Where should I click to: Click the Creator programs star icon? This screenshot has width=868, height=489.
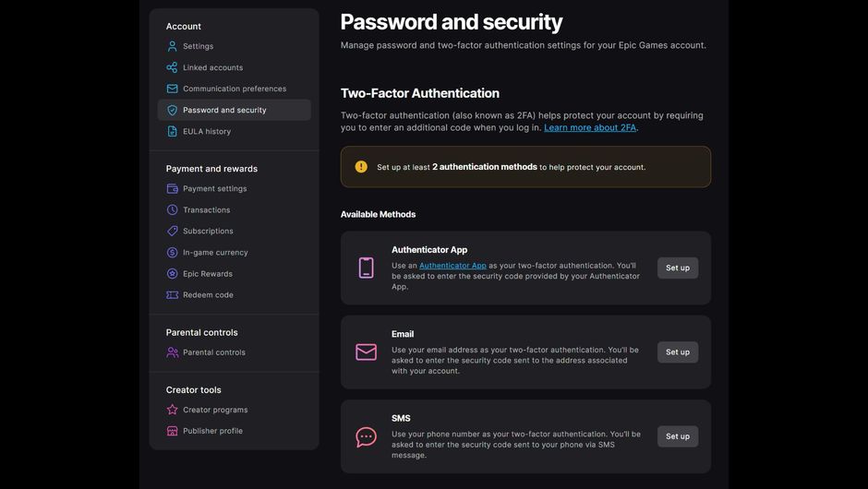click(172, 410)
